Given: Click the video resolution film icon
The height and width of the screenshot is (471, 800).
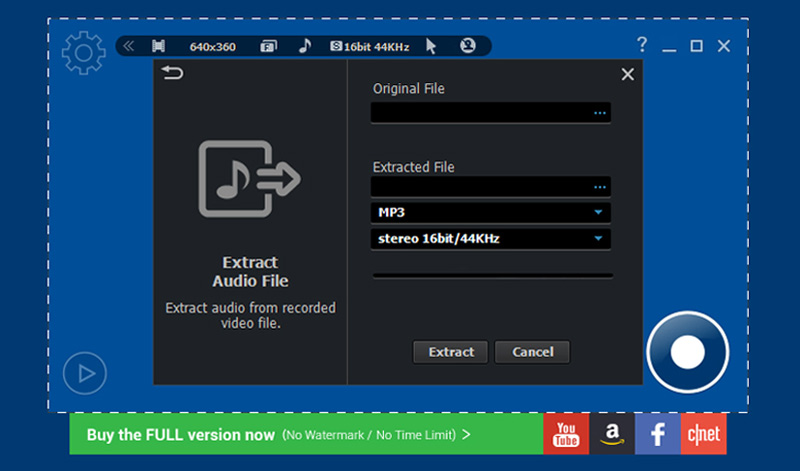Looking at the screenshot, I should (x=158, y=46).
